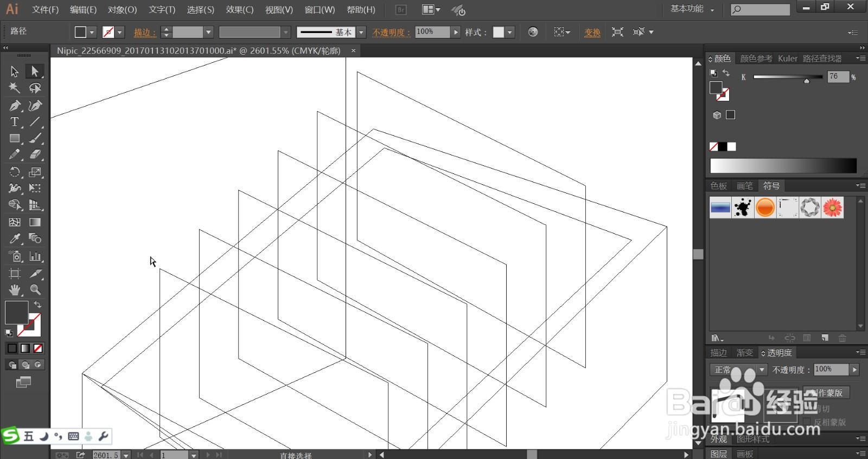Select the Blend tool
The width and height of the screenshot is (868, 459).
click(x=35, y=238)
